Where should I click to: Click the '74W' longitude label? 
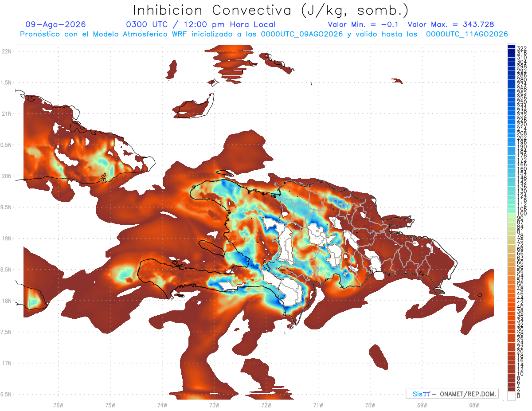click(162, 405)
